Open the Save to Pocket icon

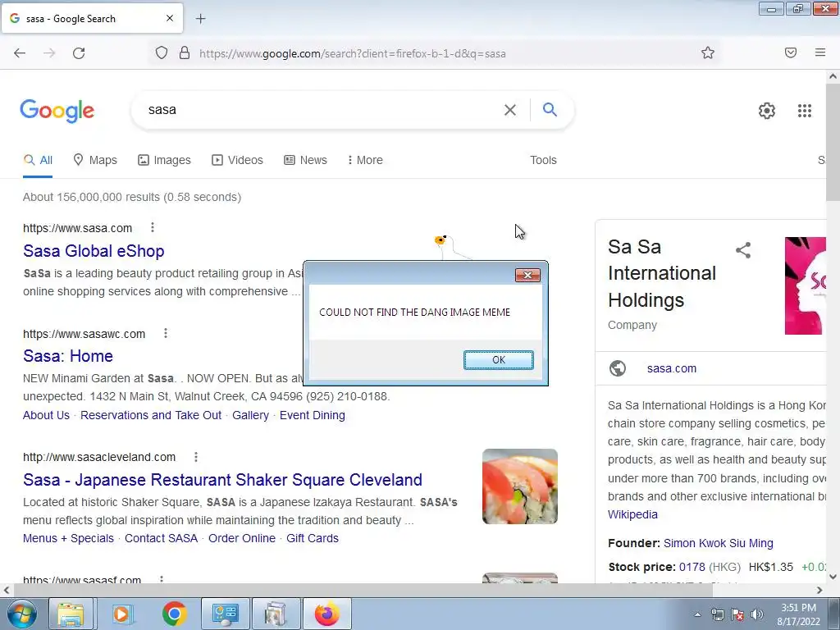[x=791, y=52]
